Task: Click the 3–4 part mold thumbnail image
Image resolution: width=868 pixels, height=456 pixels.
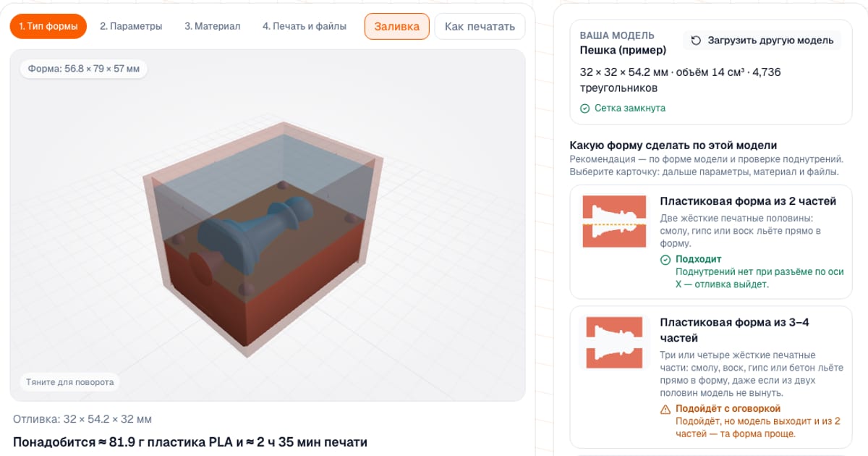Action: (x=614, y=343)
